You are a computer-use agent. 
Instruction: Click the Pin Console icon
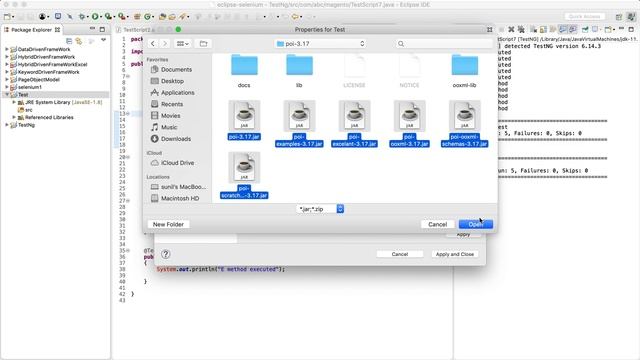[585, 29]
